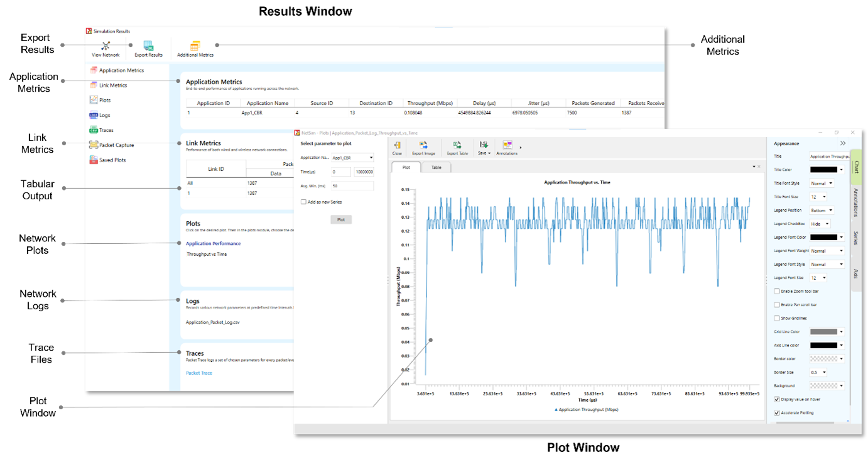Open Additional Metrics from the toolbar

(x=195, y=47)
